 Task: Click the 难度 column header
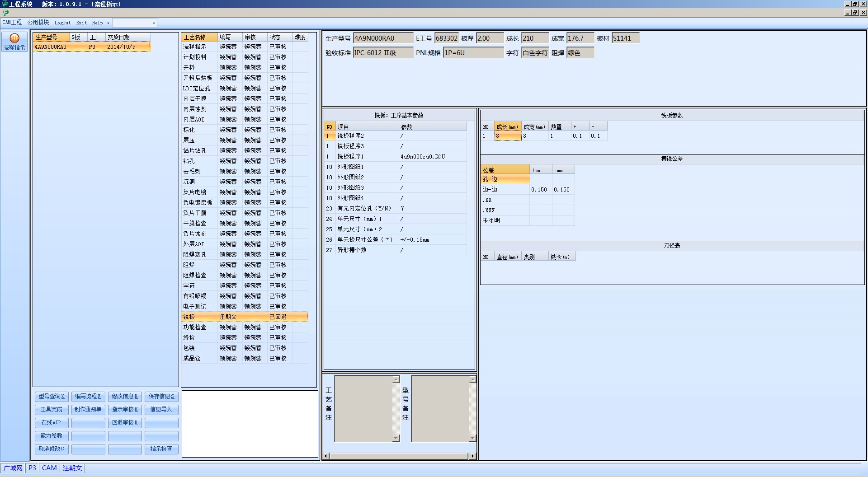[x=300, y=37]
